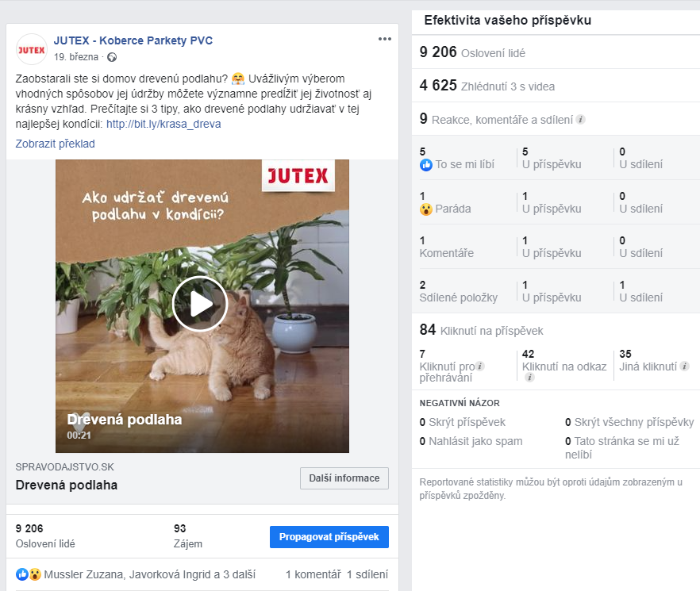Image resolution: width=700 pixels, height=591 pixels.
Task: Click the info icon next to Jiná kliknutí
Action: 684,366
